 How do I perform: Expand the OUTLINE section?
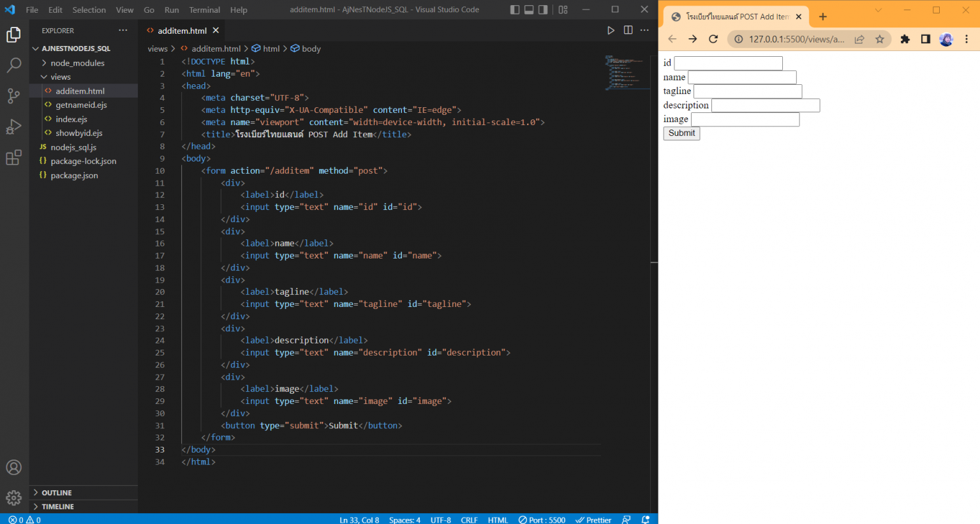pyautogui.click(x=56, y=493)
